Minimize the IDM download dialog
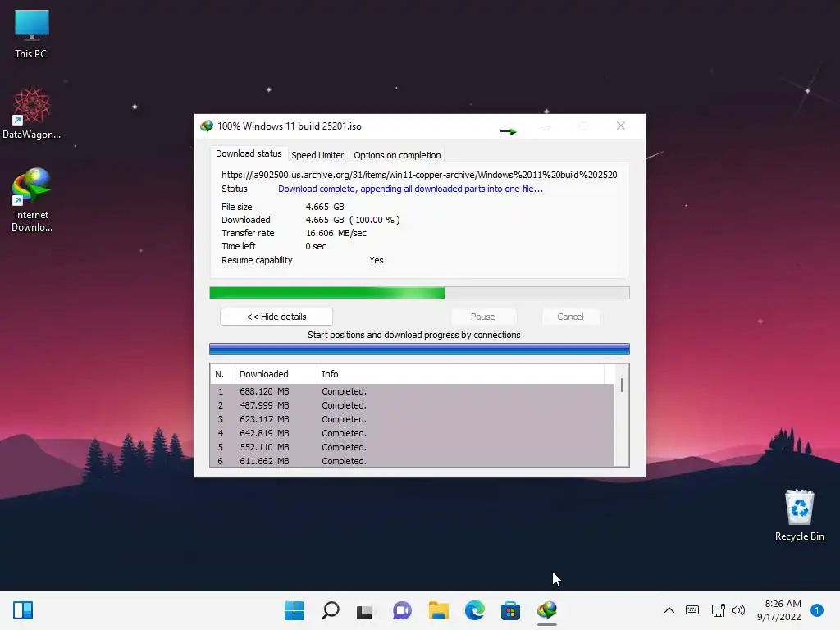This screenshot has width=840, height=630. click(546, 126)
